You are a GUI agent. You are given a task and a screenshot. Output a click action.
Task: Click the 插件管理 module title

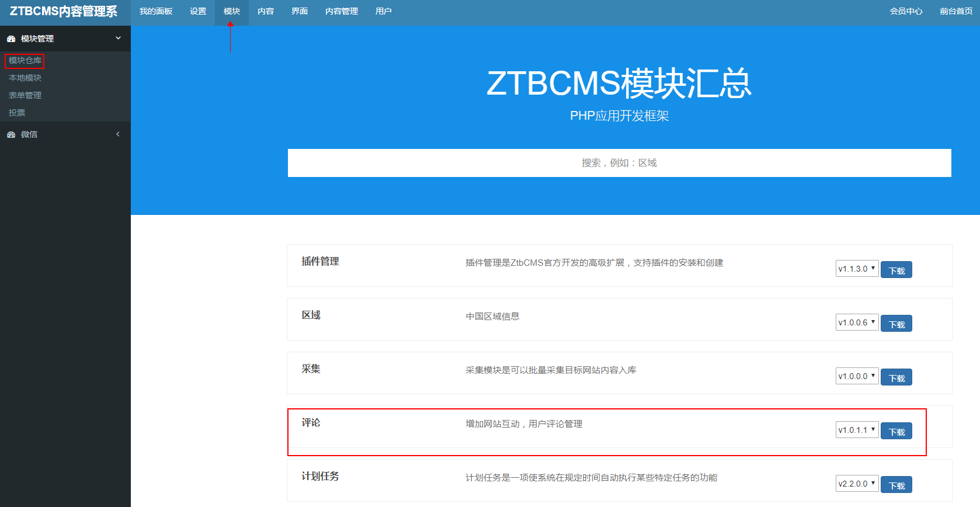(320, 262)
